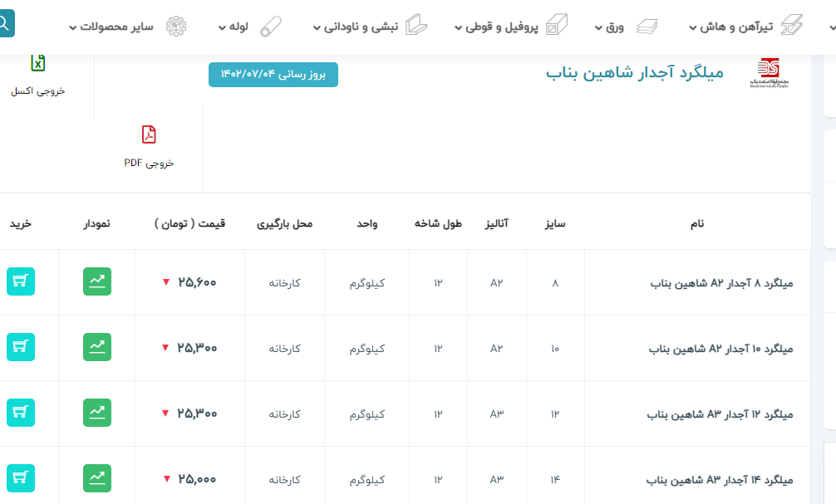Click the PDF export icon
836x504 pixels.
(x=149, y=135)
